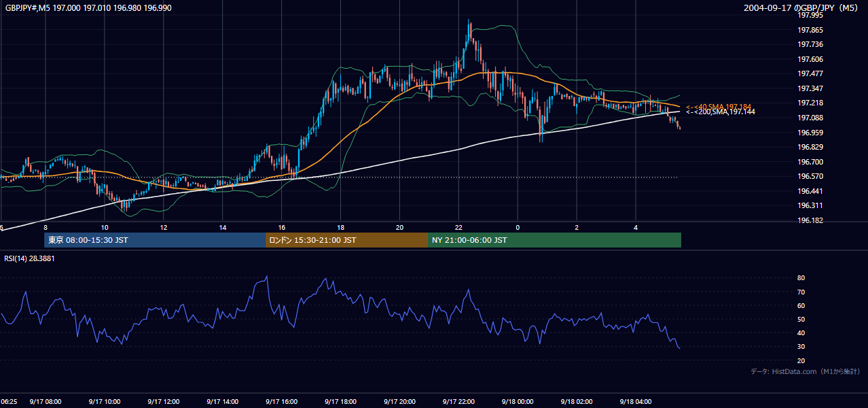Click the 9/18 04:00 date label
Image resolution: width=868 pixels, height=408 pixels.
coord(636,402)
